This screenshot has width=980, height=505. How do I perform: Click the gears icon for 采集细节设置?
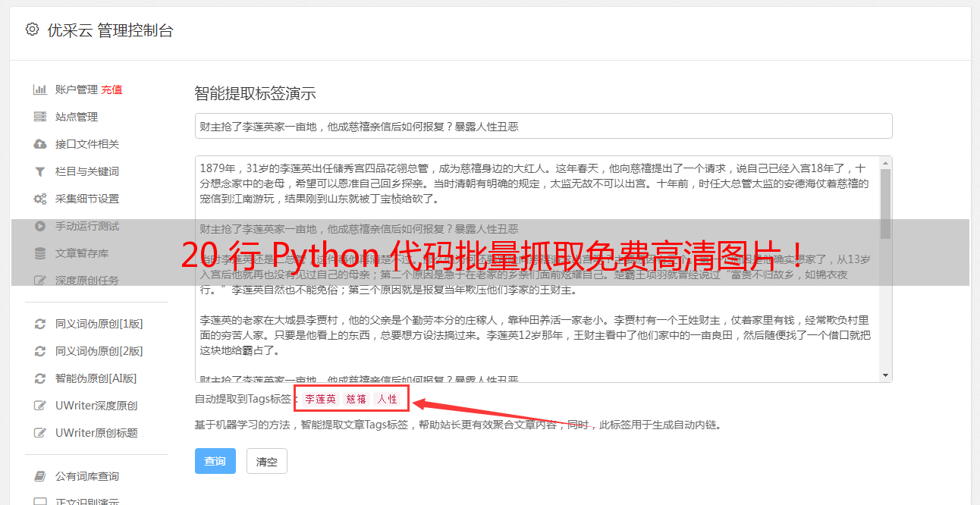coord(40,199)
